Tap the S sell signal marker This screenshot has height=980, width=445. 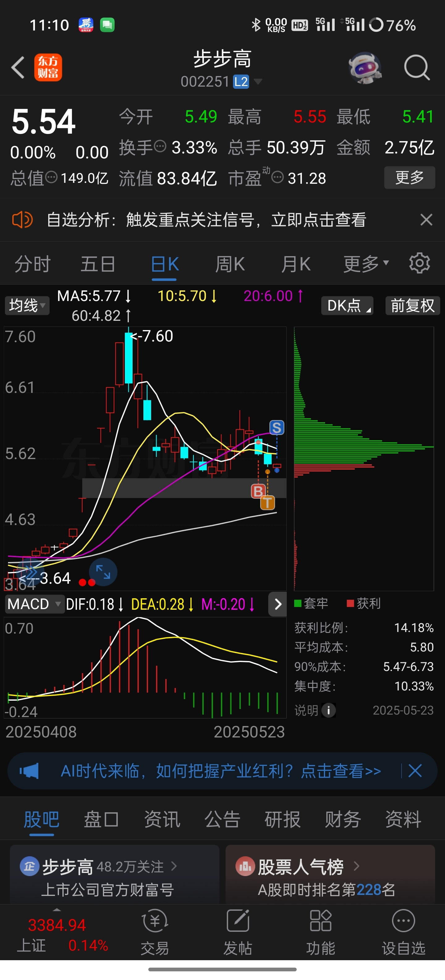277,428
